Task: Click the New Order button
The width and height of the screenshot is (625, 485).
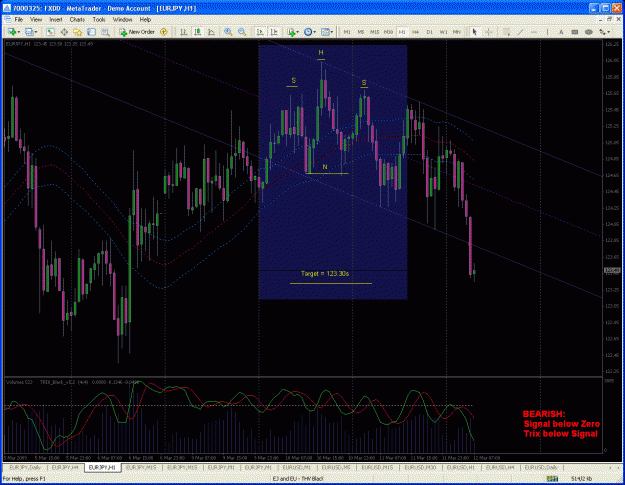Action: click(137, 32)
